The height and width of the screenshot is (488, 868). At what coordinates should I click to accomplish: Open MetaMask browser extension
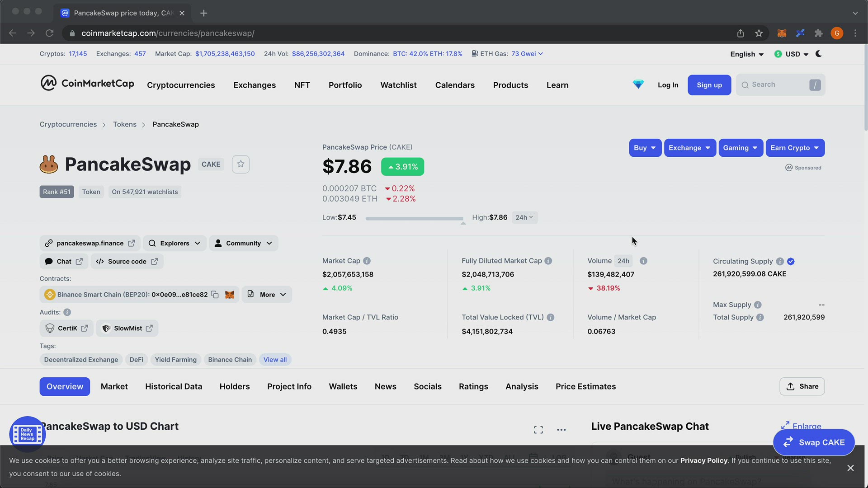point(782,33)
